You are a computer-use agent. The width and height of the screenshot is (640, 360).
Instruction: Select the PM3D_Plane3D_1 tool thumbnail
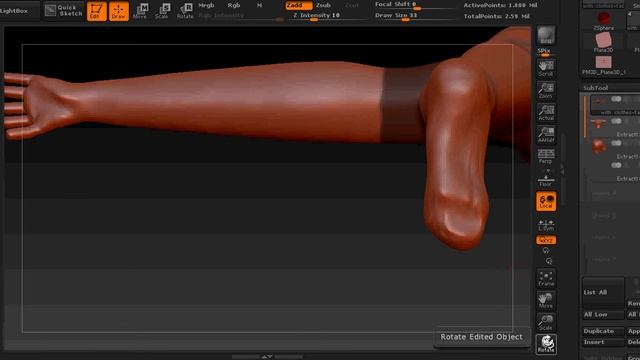604,65
